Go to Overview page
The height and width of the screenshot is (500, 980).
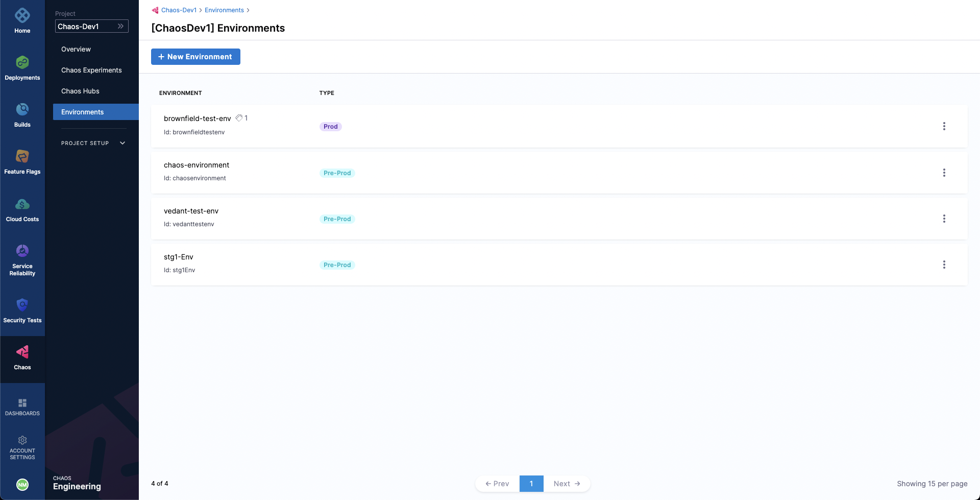tap(76, 49)
